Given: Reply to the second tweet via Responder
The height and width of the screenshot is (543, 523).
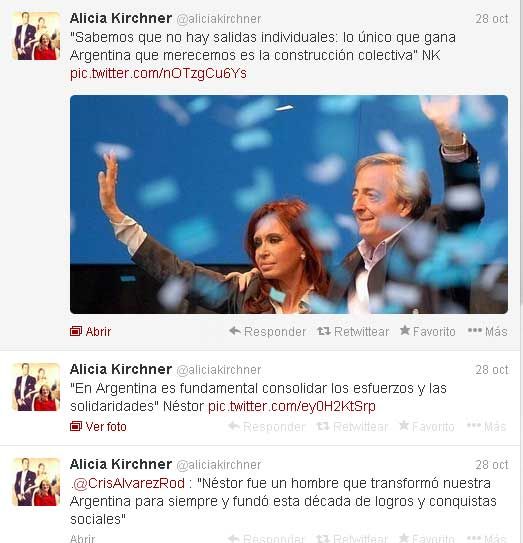Looking at the screenshot, I should click(x=267, y=426).
